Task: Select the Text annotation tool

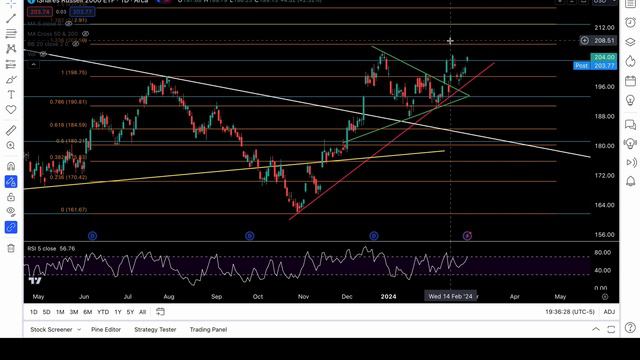Action: (11, 95)
